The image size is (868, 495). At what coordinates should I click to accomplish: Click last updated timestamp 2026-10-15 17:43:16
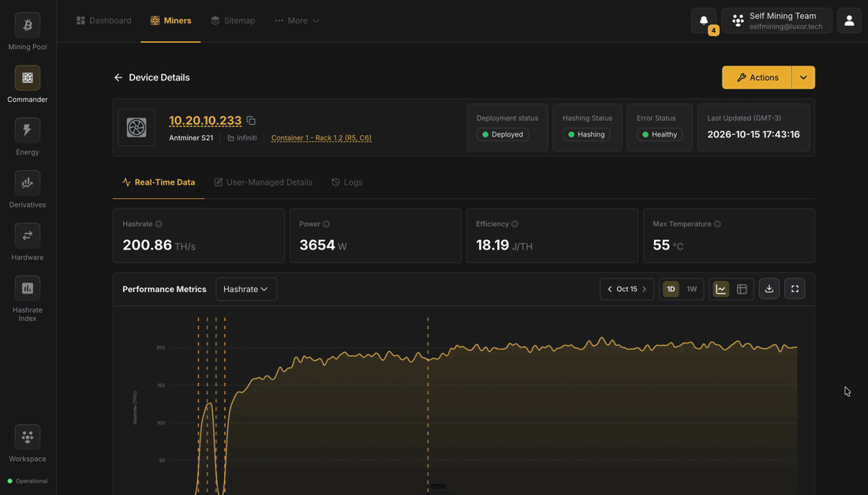pos(754,134)
